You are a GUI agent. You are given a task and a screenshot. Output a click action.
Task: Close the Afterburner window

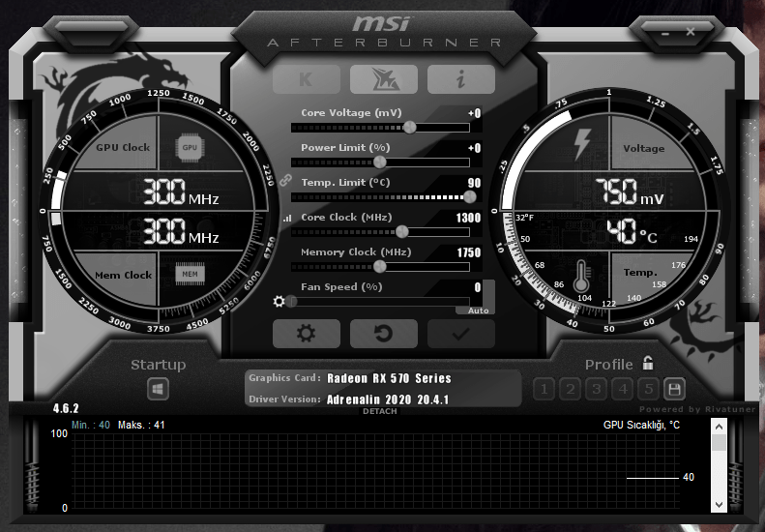click(691, 32)
